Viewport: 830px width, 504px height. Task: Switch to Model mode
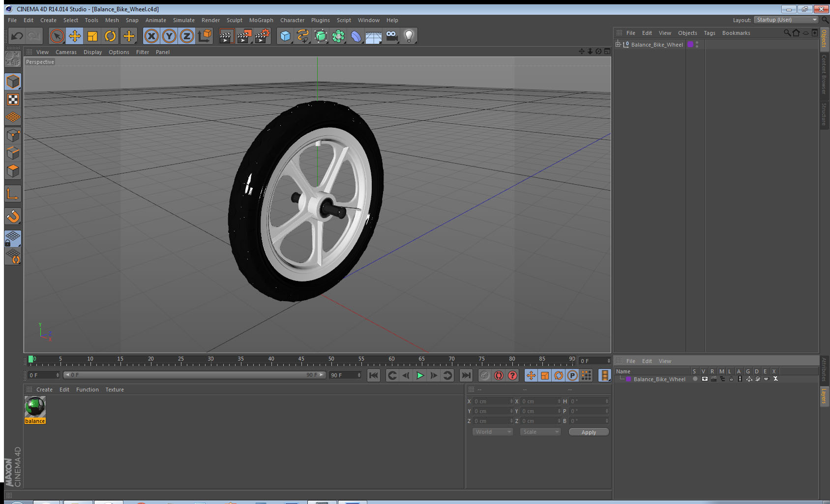13,82
